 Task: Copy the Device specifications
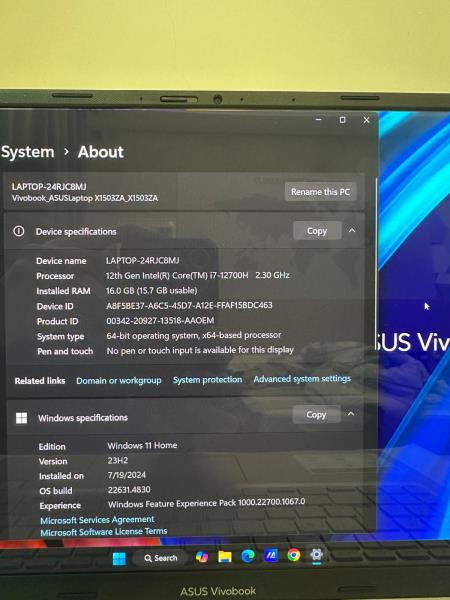(317, 231)
